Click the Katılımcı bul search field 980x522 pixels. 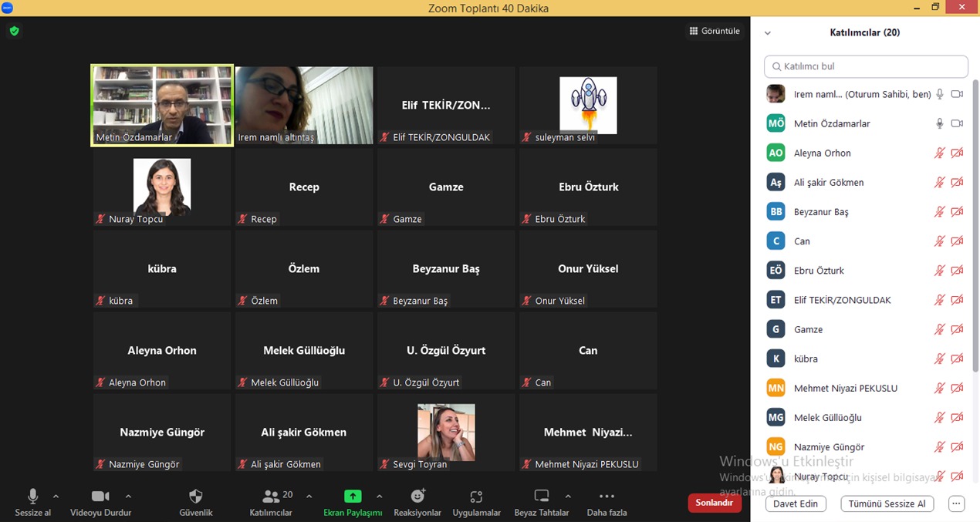click(x=866, y=66)
